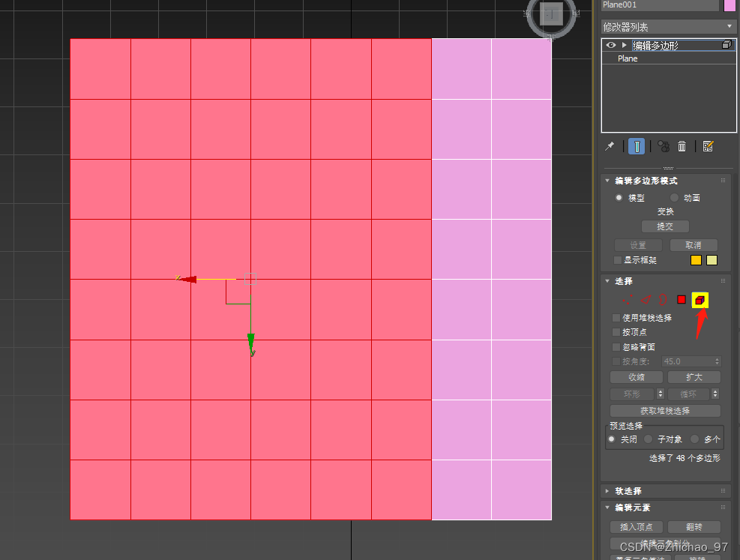Click 收缩 selection button
Viewport: 740px width, 560px height.
tap(637, 377)
